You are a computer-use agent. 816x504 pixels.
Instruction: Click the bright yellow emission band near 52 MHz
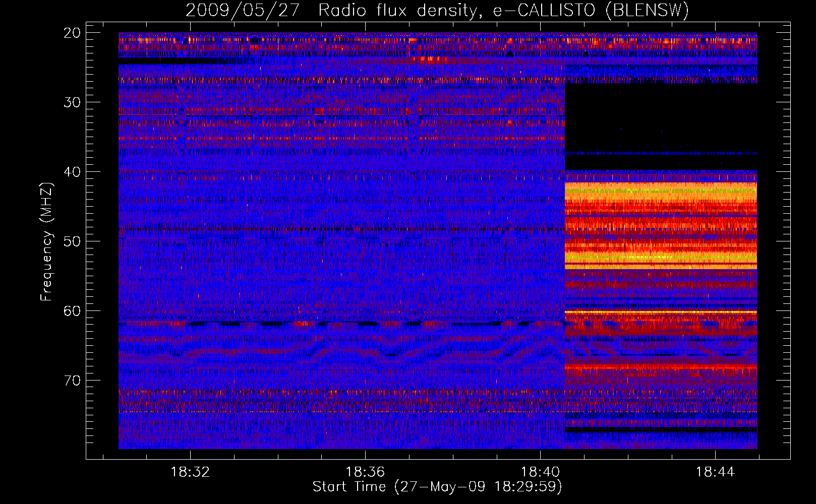(x=661, y=258)
